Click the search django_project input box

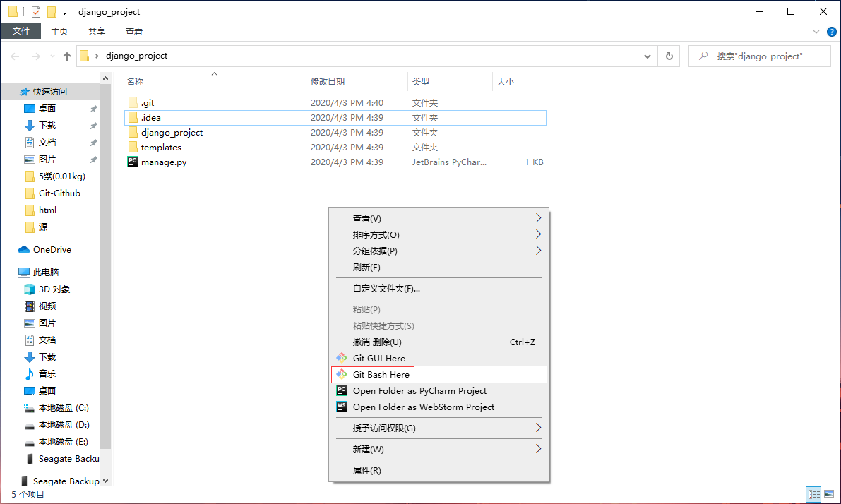[760, 56]
